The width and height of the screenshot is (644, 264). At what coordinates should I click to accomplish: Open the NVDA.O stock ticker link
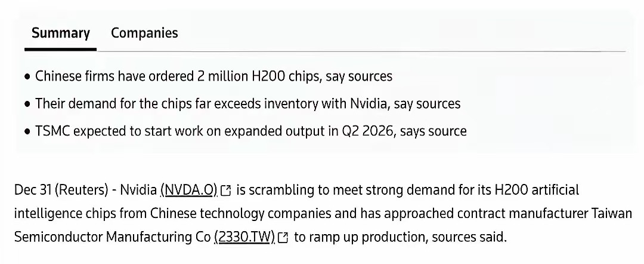coord(189,191)
